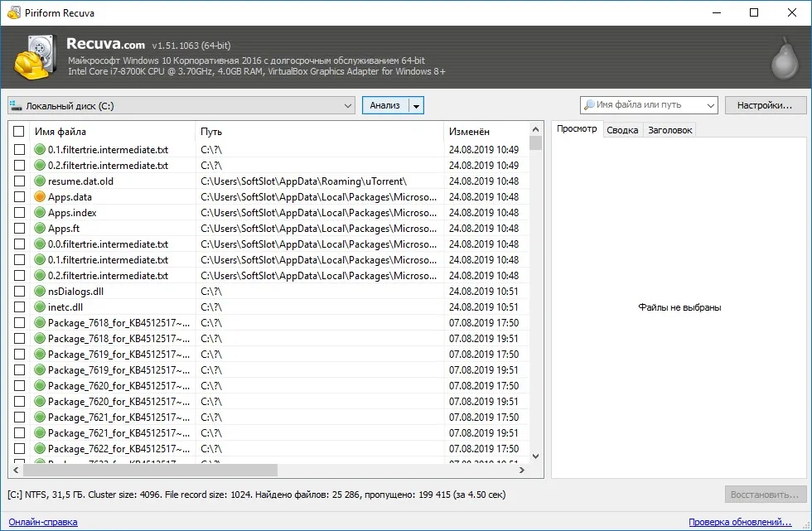Click the green status dot for nsDialogs.dll
812x531 pixels.
pos(40,292)
